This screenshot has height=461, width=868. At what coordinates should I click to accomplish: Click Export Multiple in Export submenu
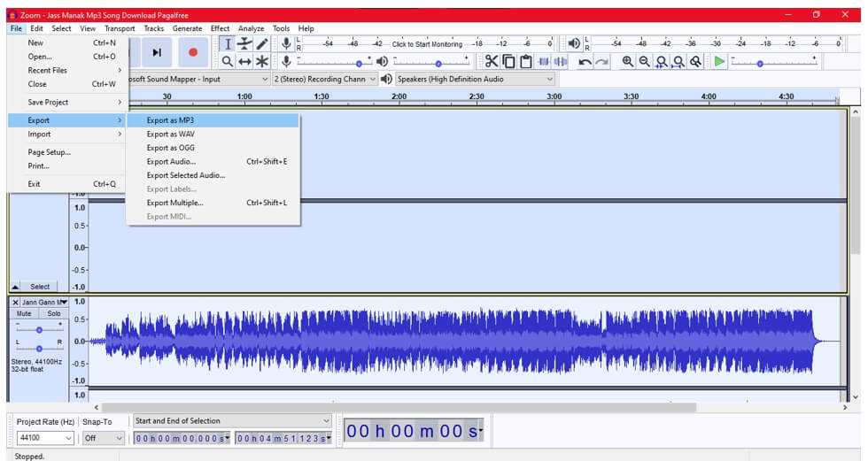pyautogui.click(x=175, y=203)
